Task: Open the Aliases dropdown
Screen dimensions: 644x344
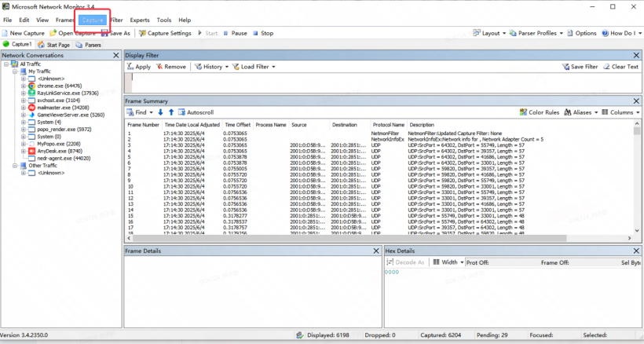Action: point(580,112)
